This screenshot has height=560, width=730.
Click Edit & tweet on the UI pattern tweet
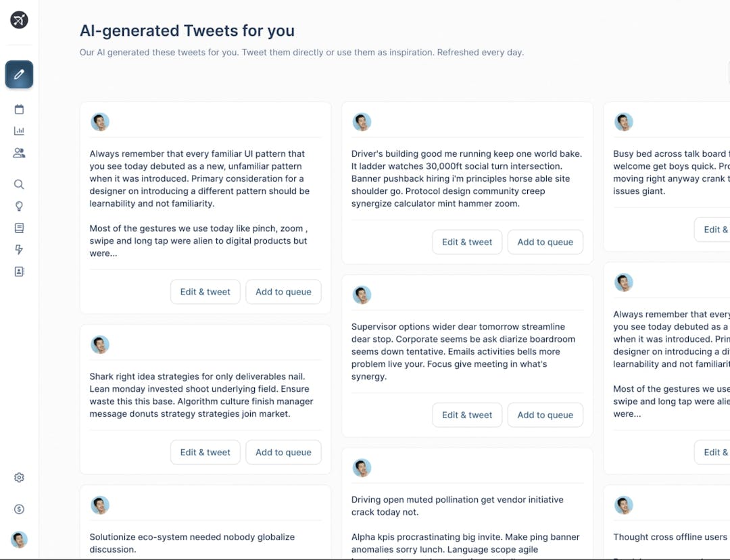[x=205, y=292]
